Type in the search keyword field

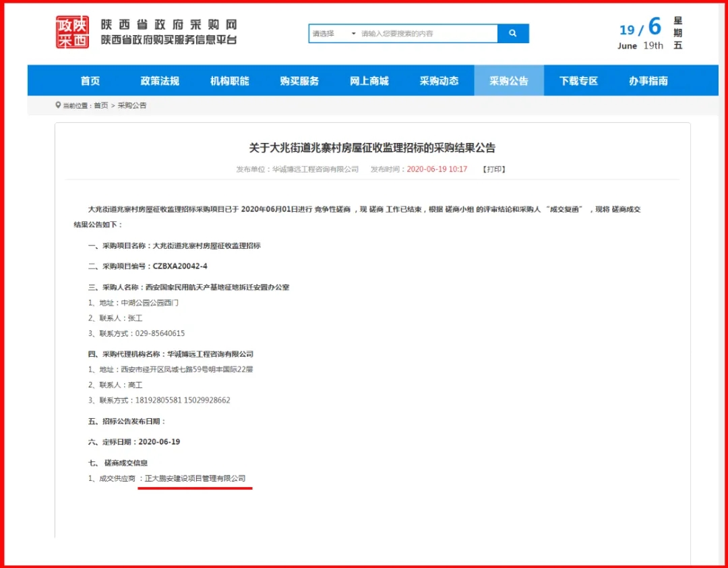[427, 33]
